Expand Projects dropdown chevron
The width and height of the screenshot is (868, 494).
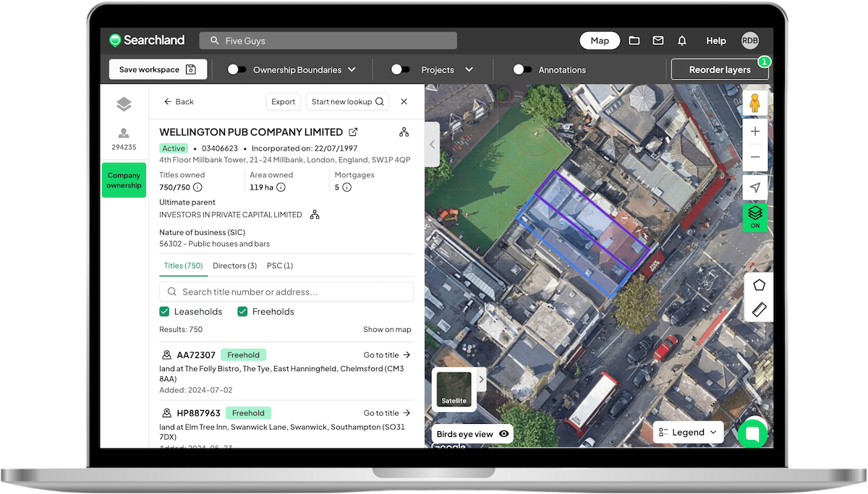(x=469, y=69)
